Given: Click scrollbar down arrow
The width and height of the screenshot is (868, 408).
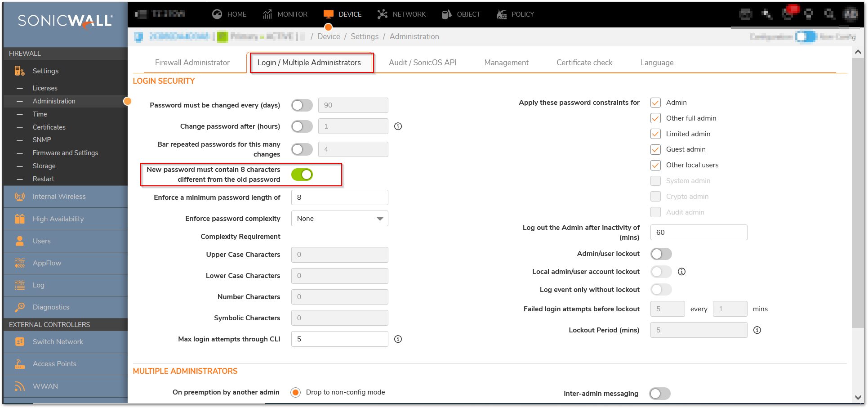Looking at the screenshot, I should point(858,397).
